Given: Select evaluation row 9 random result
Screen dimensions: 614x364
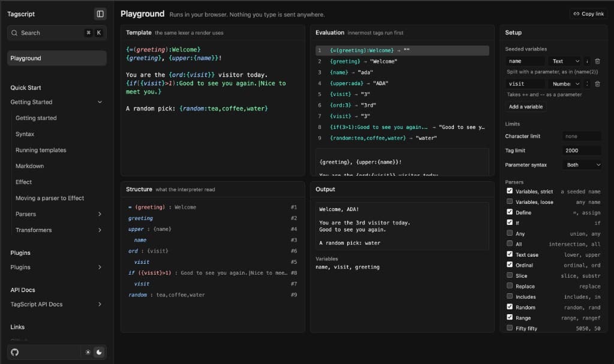Looking at the screenshot, I should 402,139.
